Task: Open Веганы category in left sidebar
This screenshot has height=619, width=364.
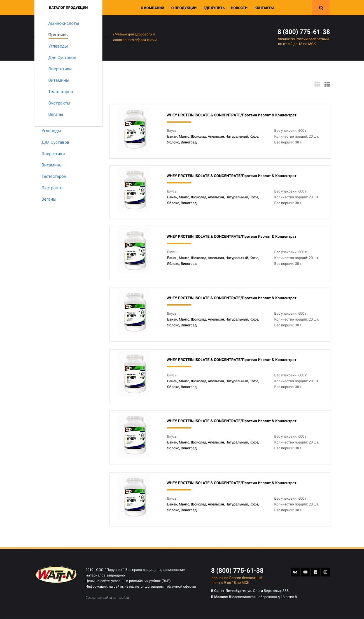Action: (x=49, y=199)
